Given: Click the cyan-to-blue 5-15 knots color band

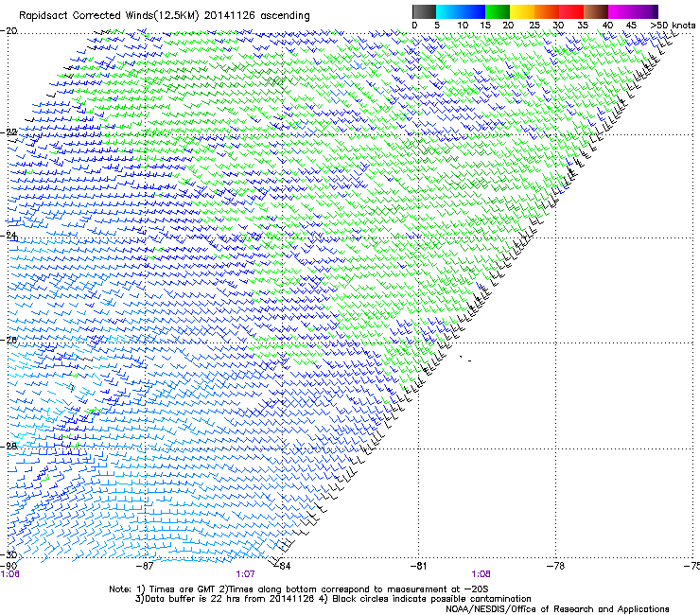Looking at the screenshot, I should click(x=461, y=11).
